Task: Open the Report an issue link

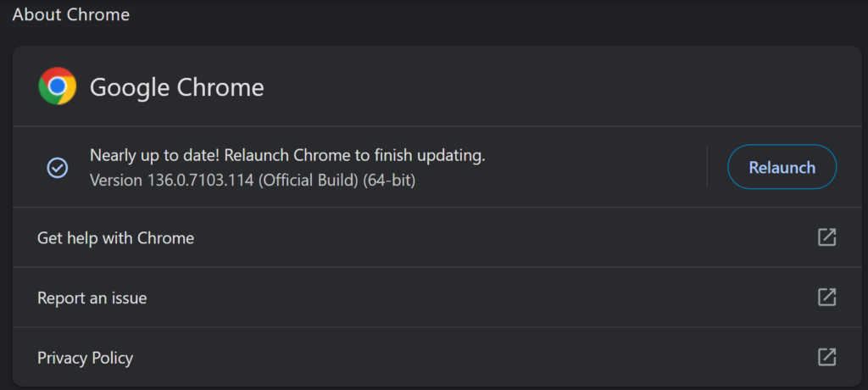Action: point(92,298)
